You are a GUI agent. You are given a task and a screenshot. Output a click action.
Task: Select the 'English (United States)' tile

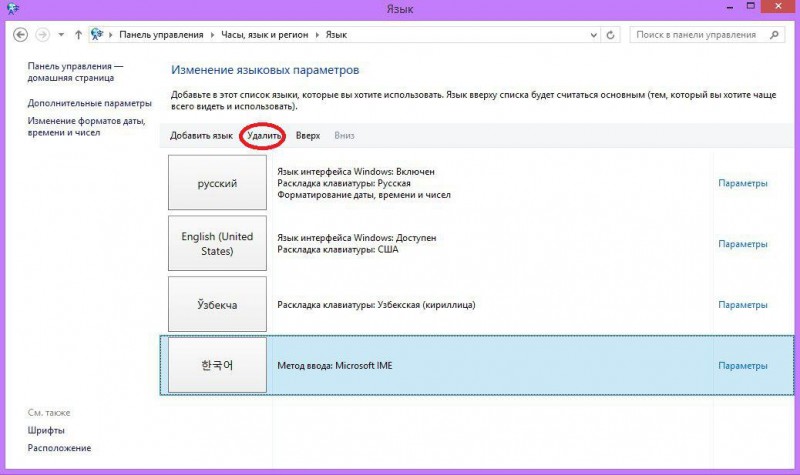[217, 243]
